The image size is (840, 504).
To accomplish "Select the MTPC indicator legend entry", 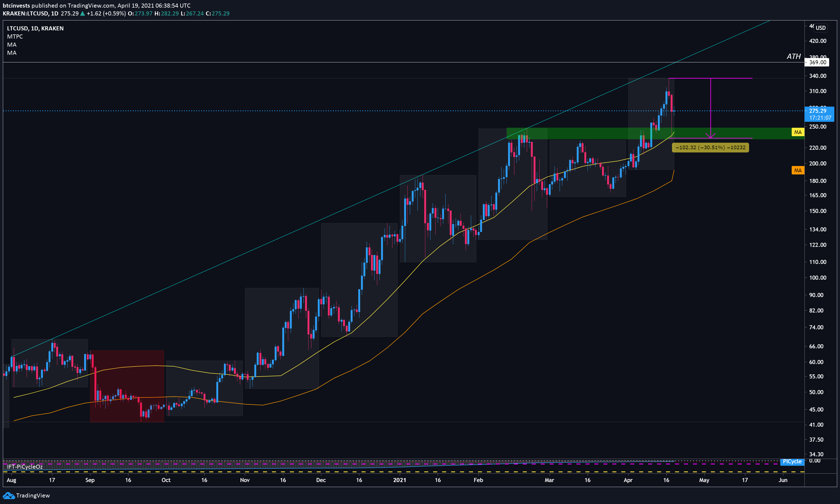I will coord(15,37).
